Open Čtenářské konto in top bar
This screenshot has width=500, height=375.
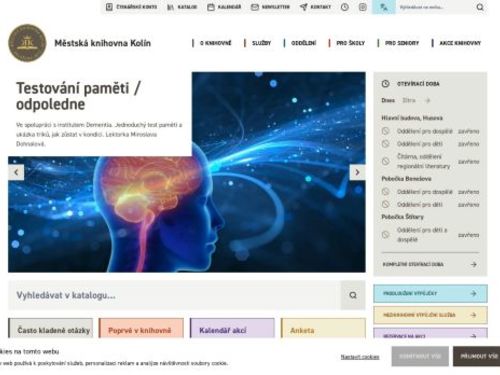pyautogui.click(x=131, y=7)
